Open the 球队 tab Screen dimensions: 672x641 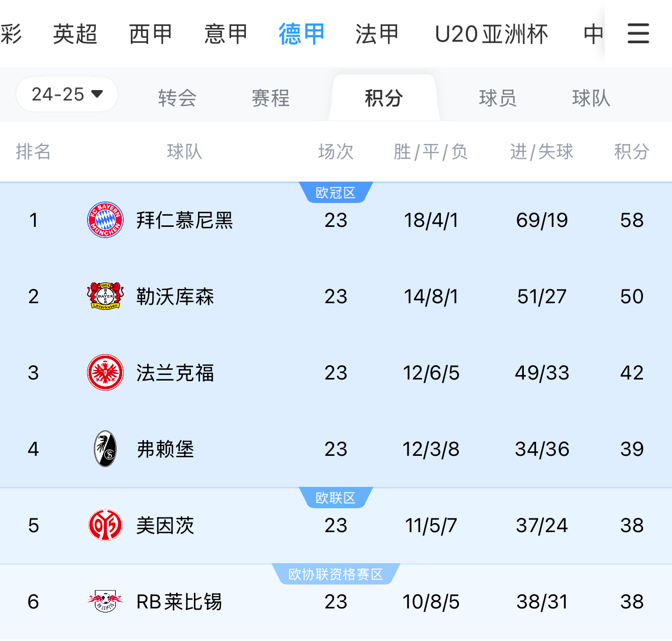590,98
